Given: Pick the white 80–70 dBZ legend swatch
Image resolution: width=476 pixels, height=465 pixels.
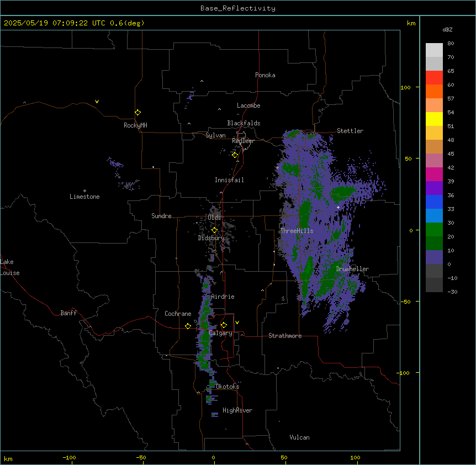Looking at the screenshot, I should (x=434, y=50).
